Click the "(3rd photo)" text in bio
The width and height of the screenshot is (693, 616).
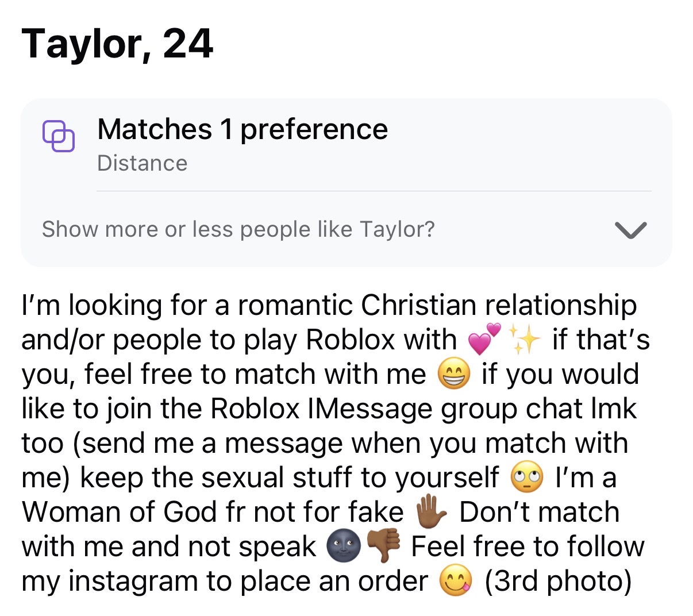pos(558,581)
